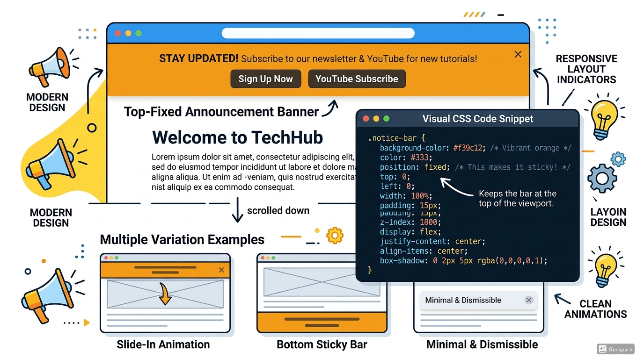Click the z-index: 1000; code line
Screen dimensions: 644x359
coord(410,223)
